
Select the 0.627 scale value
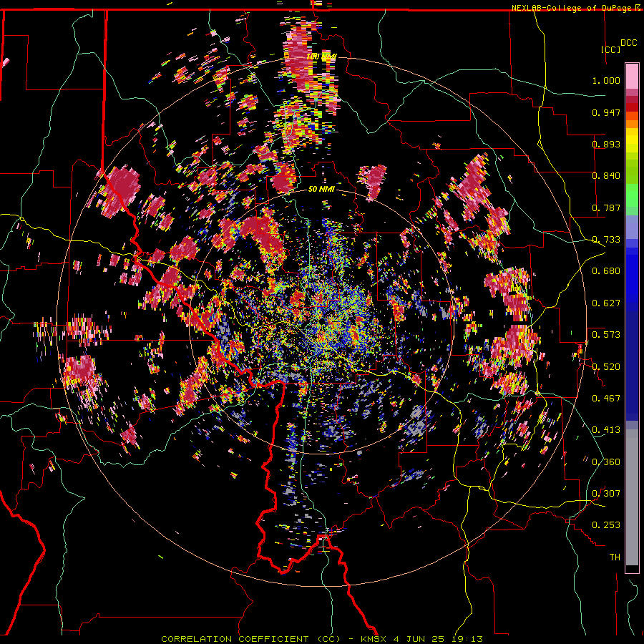(606, 303)
